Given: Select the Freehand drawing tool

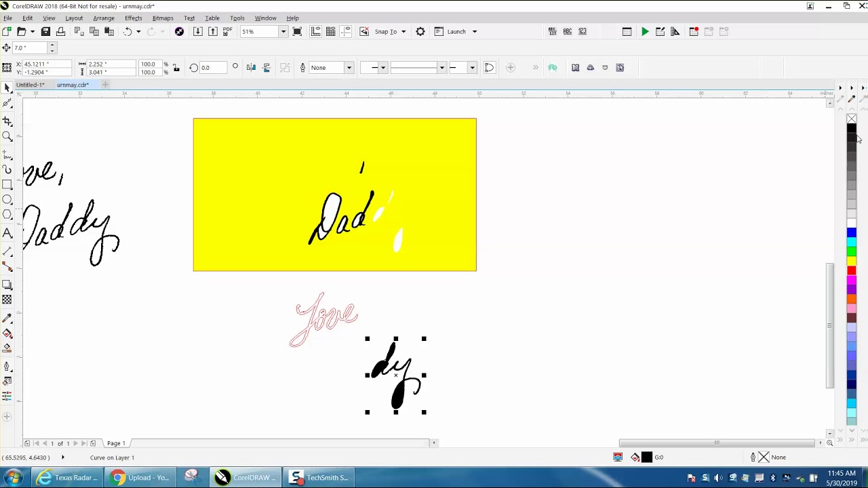Looking at the screenshot, I should click(x=7, y=155).
